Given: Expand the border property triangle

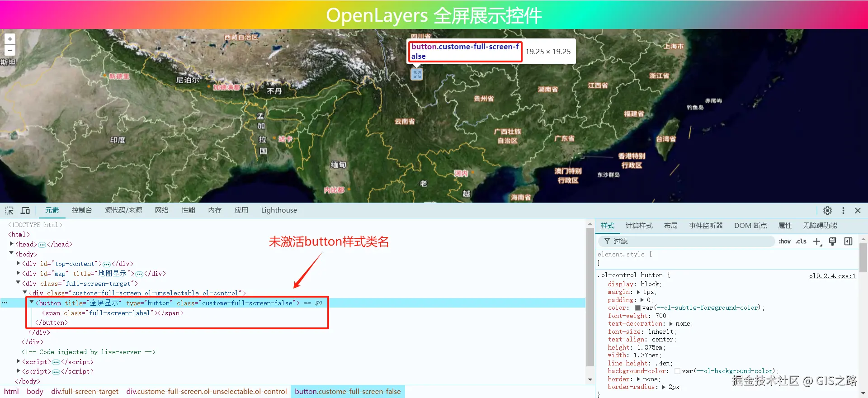Looking at the screenshot, I should pyautogui.click(x=638, y=379).
